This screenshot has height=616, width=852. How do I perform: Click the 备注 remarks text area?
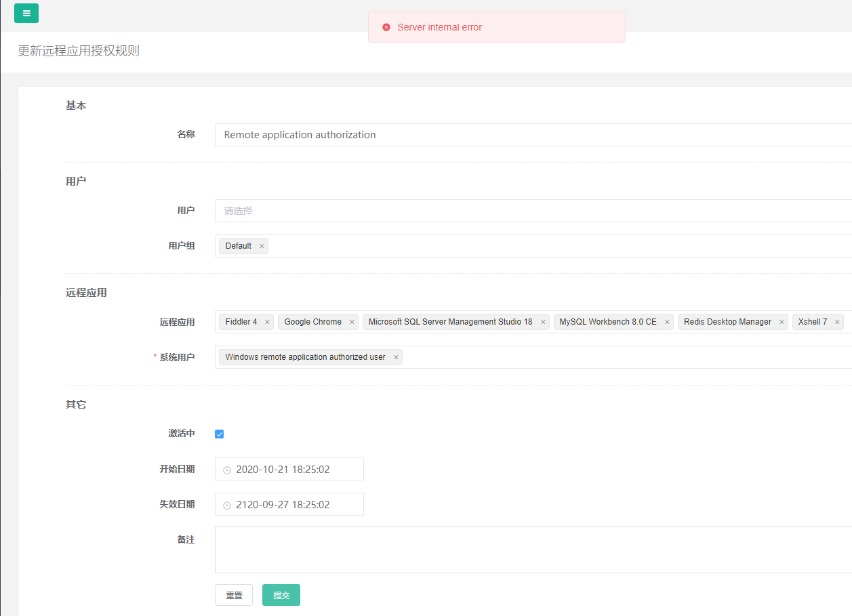click(474, 549)
